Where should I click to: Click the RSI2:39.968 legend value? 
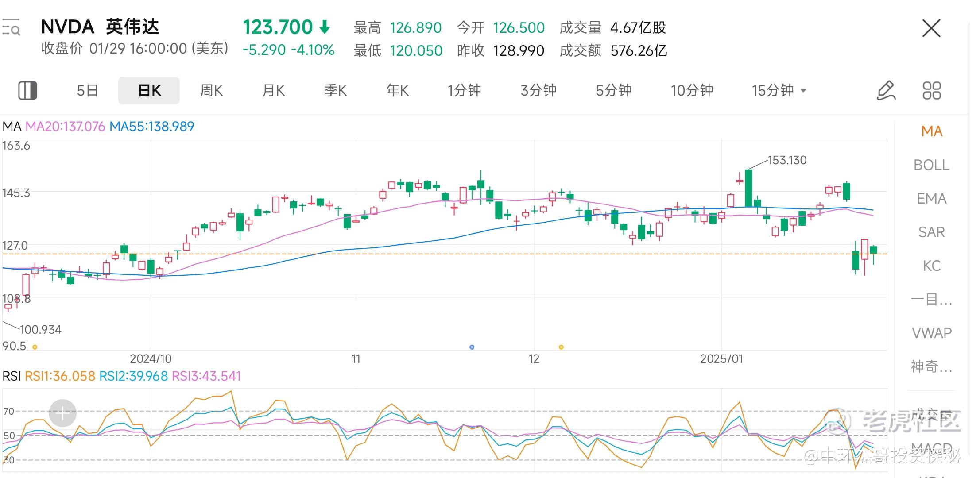(x=133, y=376)
